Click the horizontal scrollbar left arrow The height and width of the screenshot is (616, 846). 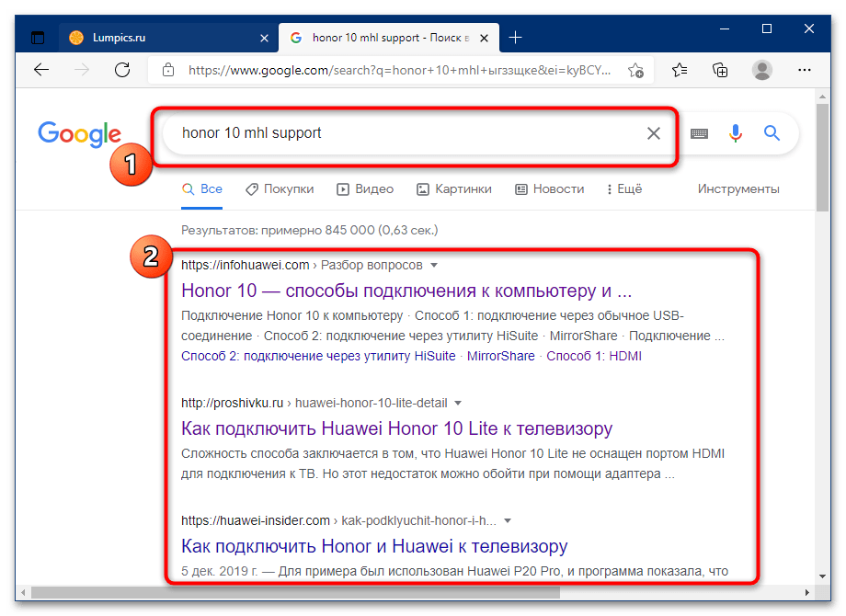coord(24,592)
